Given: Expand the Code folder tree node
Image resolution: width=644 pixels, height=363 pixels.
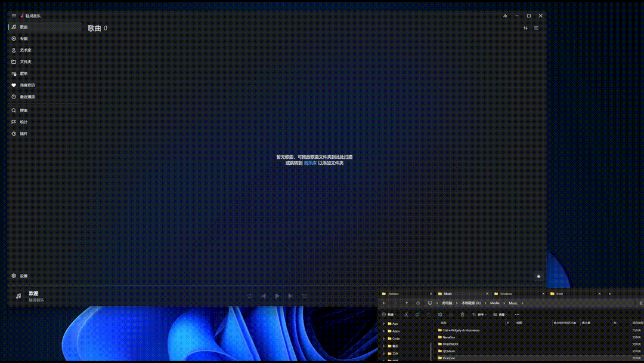Looking at the screenshot, I should point(384,339).
